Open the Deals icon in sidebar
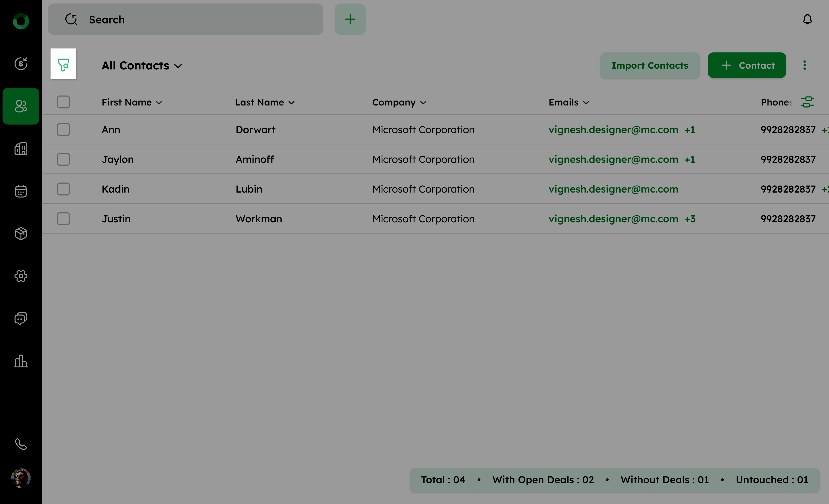This screenshot has height=504, width=829. [x=21, y=63]
